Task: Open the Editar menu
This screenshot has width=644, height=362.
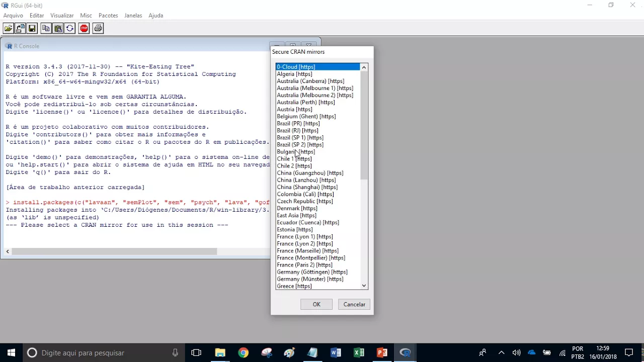Action: (37, 16)
